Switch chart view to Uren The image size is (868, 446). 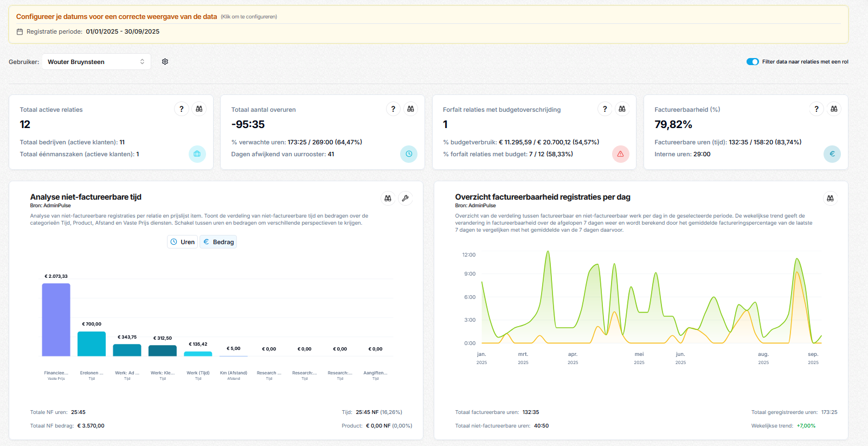coord(182,242)
